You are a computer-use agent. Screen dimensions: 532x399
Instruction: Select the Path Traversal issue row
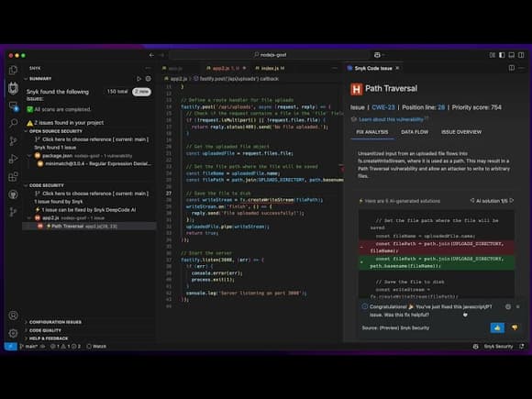(x=89, y=226)
